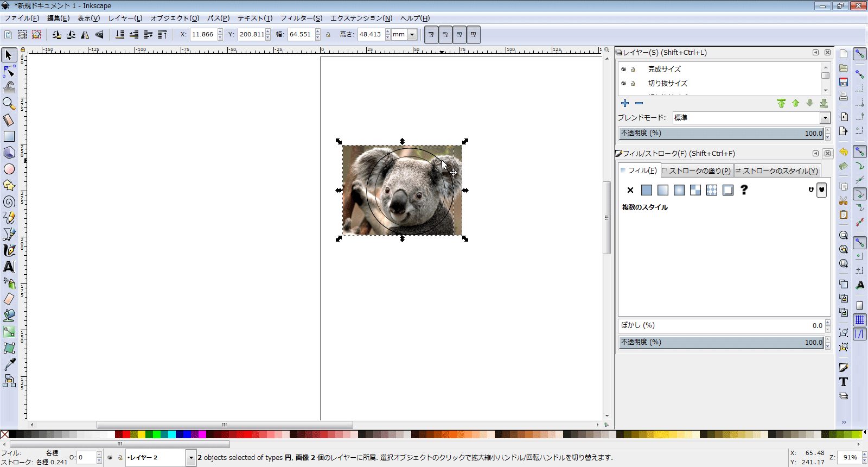Toggle width/height ratio lock
This screenshot has width=868, height=467.
pos(328,35)
